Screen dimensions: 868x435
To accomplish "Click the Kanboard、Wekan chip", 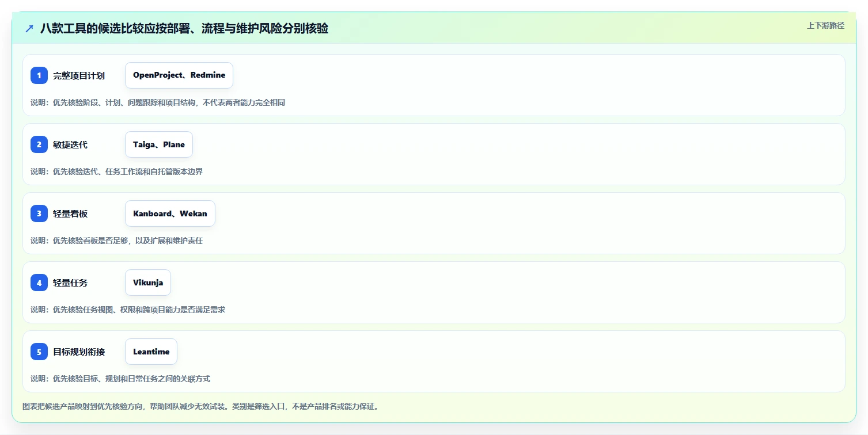I will [170, 213].
